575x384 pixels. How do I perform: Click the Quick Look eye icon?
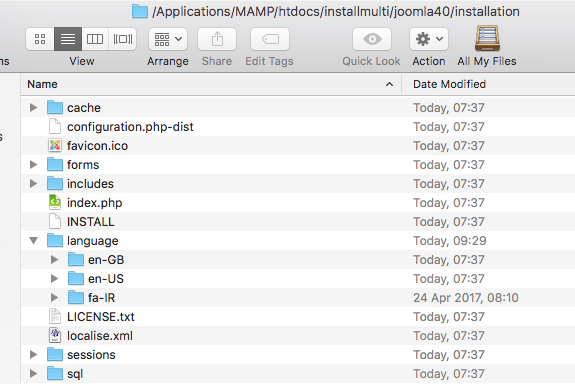[372, 39]
